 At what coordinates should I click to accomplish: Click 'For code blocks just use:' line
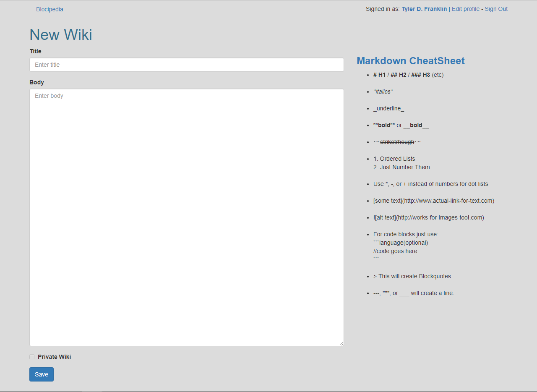coord(406,234)
